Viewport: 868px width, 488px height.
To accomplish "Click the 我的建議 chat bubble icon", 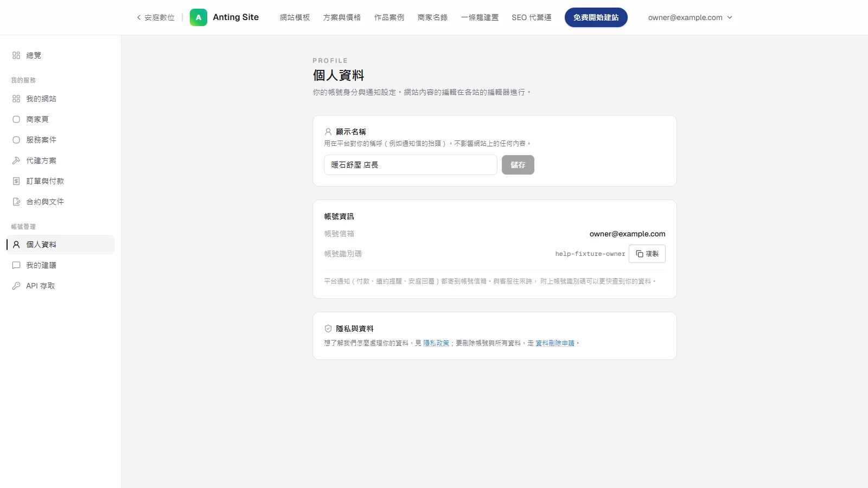I will point(16,265).
